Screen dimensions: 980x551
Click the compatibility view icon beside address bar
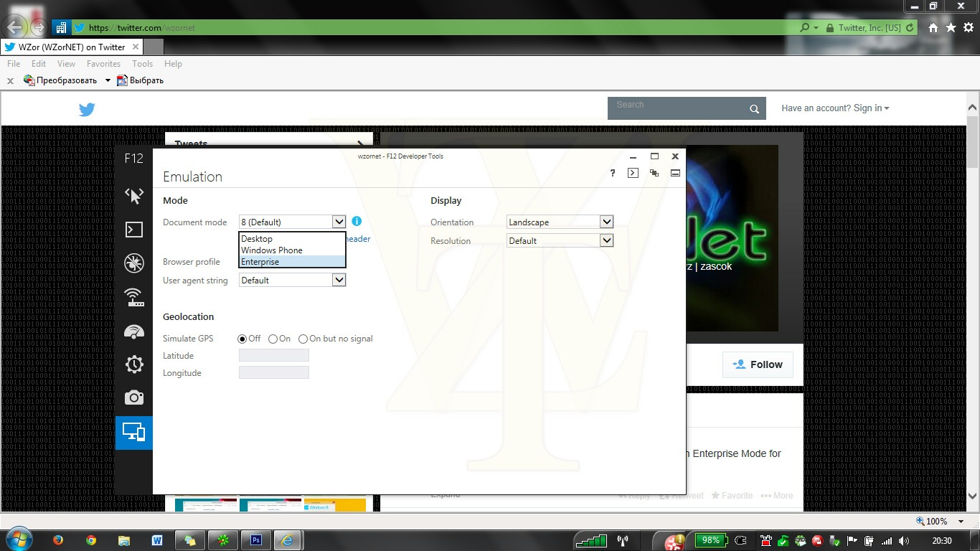point(61,28)
